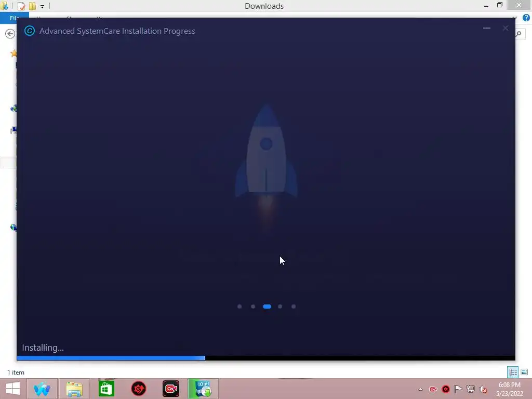Click the Downloads folder icon in the Explorer title bar

pos(4,6)
